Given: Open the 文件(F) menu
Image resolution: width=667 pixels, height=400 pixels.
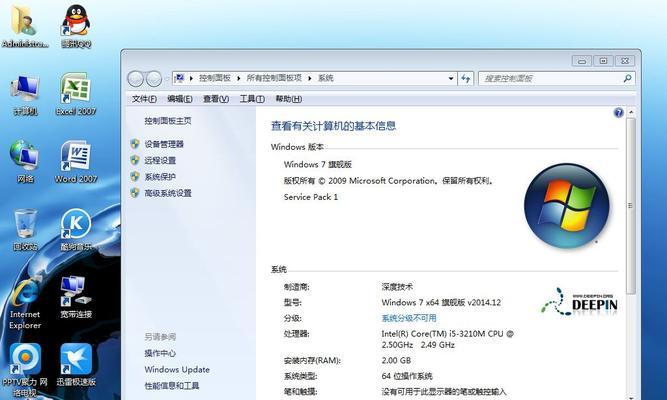Looking at the screenshot, I should [144, 99].
